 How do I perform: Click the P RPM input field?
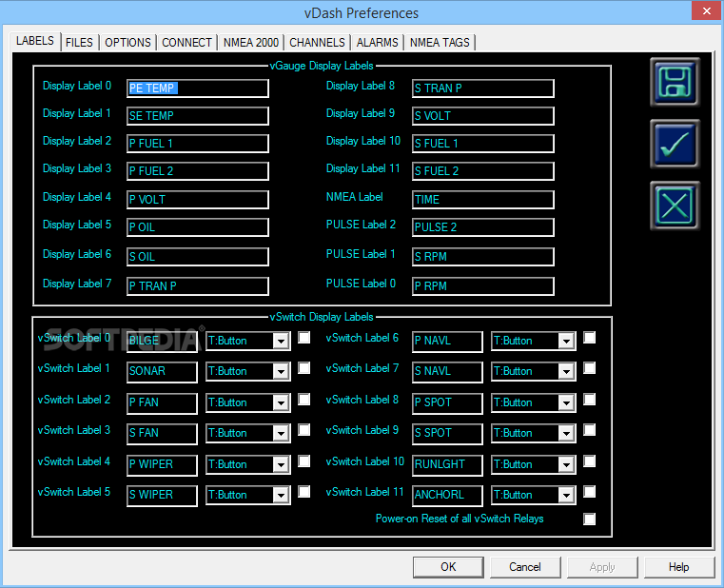483,286
